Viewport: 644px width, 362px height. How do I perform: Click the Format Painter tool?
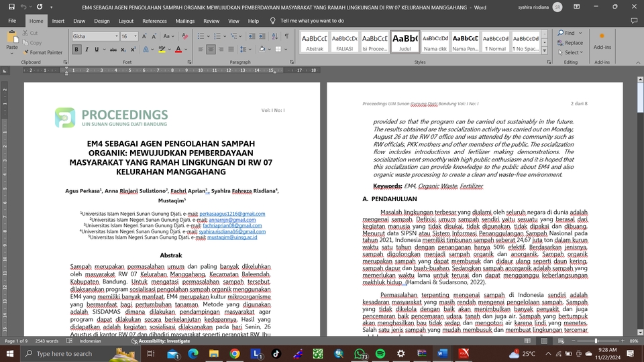(x=42, y=52)
